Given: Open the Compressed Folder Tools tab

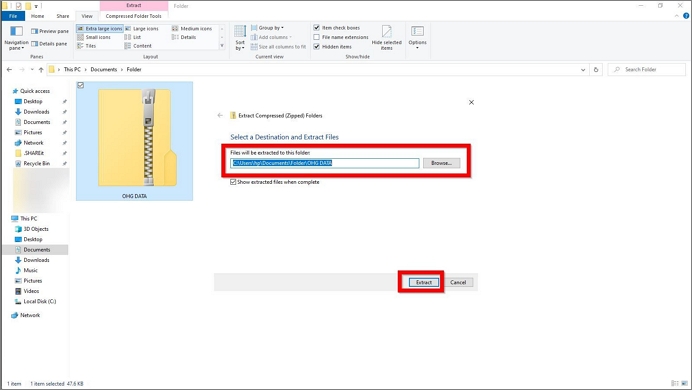Looking at the screenshot, I should (x=134, y=16).
